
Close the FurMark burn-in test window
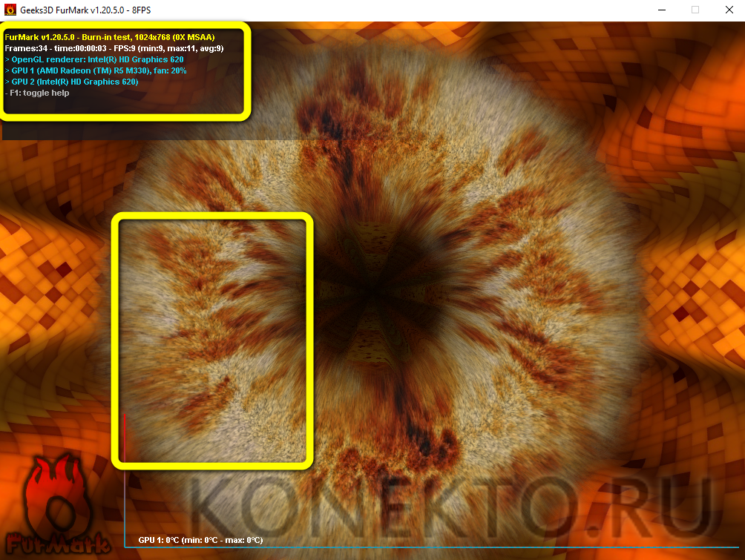[x=729, y=10]
